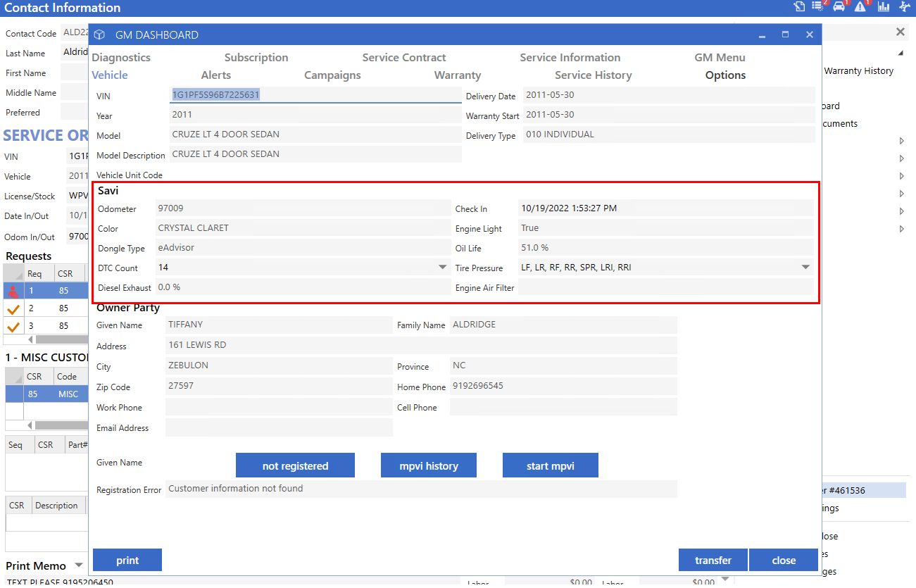
Task: Open the DTC Count dropdown
Action: (443, 268)
